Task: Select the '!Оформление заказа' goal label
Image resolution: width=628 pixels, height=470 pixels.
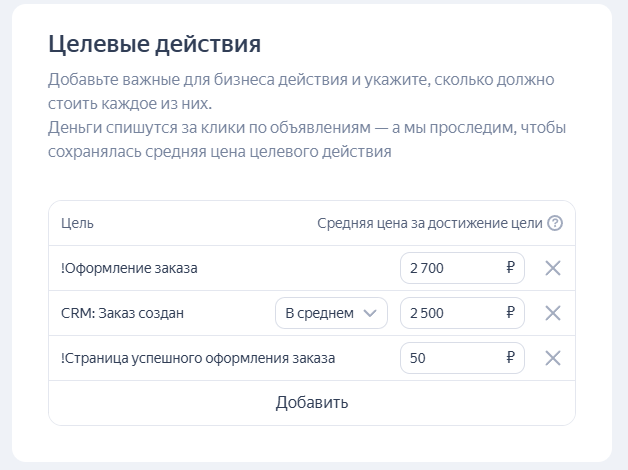Action: coord(129,268)
